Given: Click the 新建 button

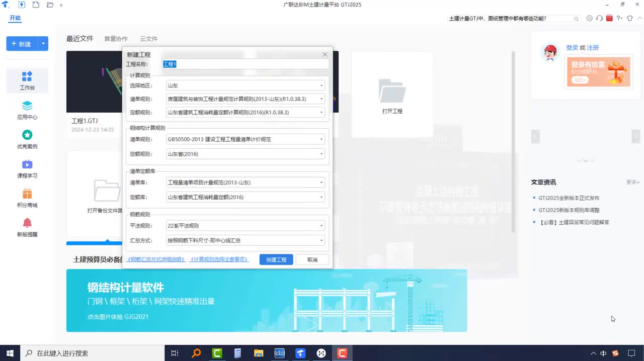Looking at the screenshot, I should [x=22, y=44].
